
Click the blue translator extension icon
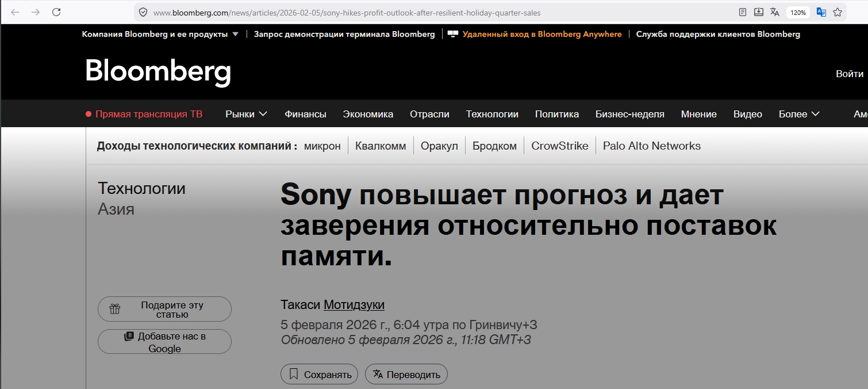click(821, 12)
